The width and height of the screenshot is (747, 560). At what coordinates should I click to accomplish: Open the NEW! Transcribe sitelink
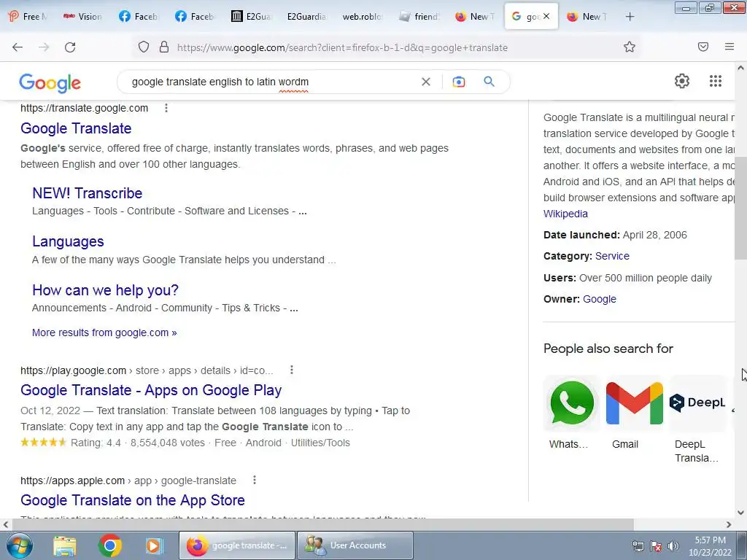[88, 192]
